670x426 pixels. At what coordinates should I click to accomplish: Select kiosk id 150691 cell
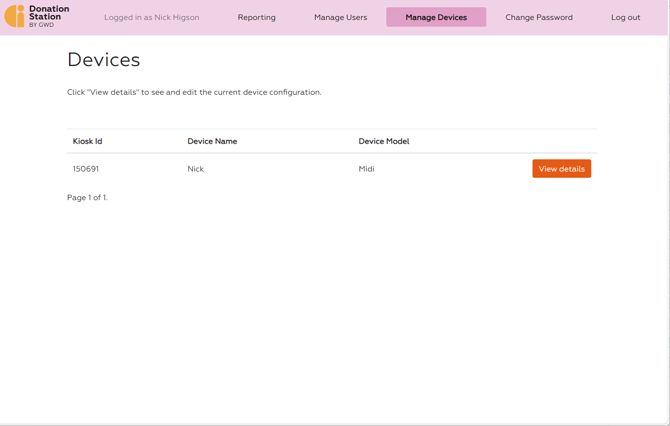[x=86, y=169]
